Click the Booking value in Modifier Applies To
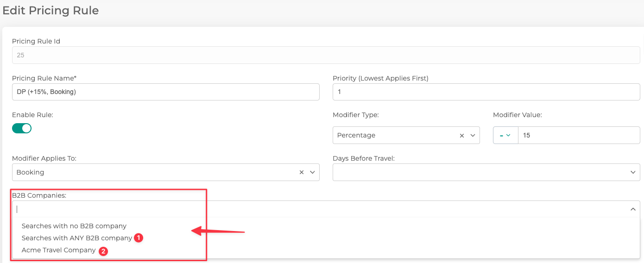This screenshot has height=263, width=644. (x=31, y=172)
